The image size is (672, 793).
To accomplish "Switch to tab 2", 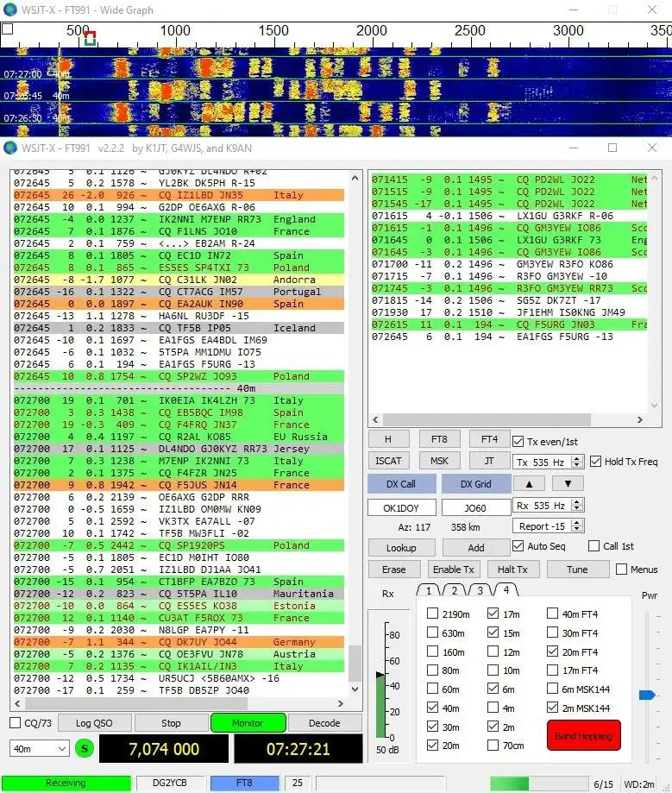I will [454, 590].
